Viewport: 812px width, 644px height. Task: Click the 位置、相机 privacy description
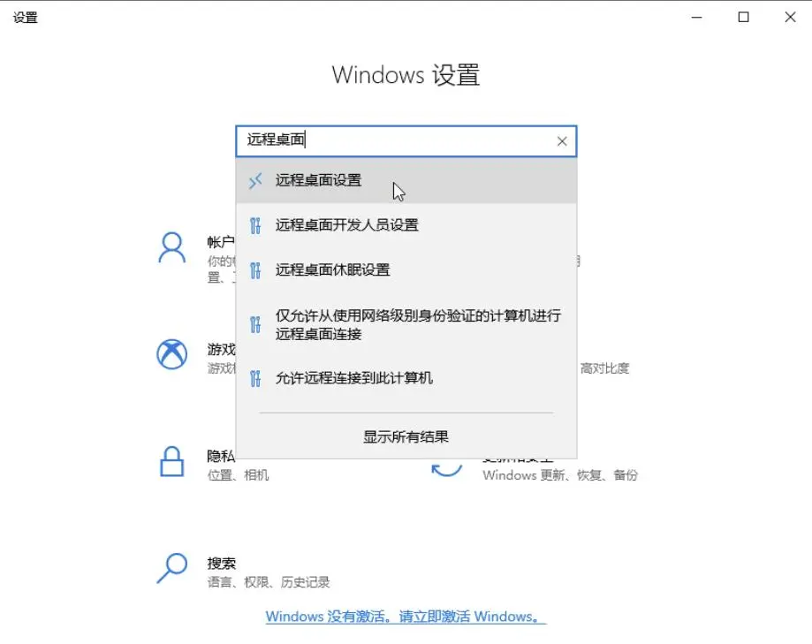(x=239, y=475)
